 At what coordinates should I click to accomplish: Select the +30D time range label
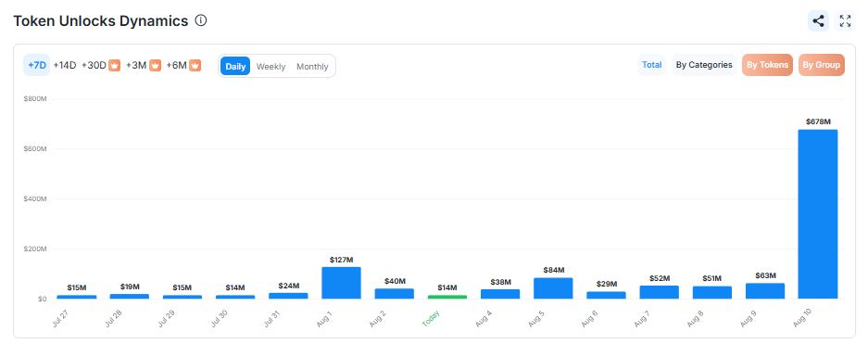tap(94, 65)
